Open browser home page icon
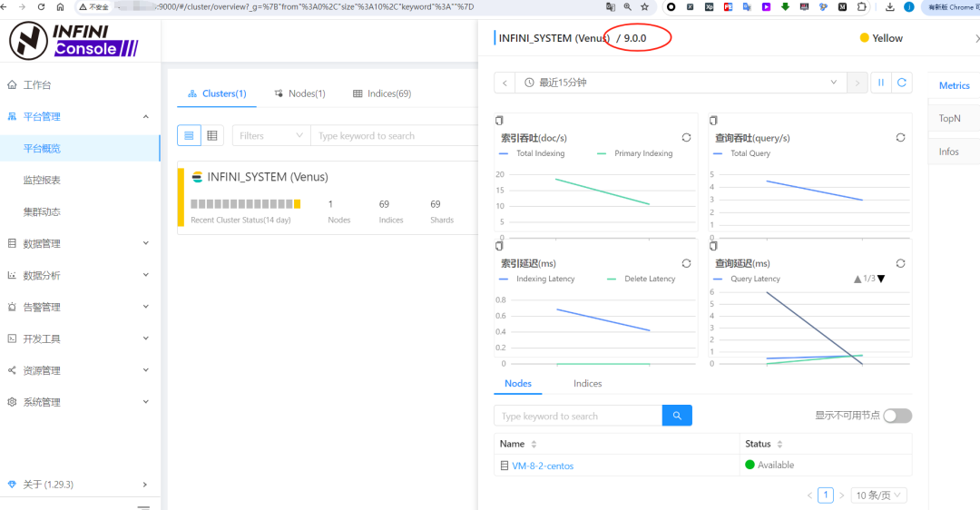The width and height of the screenshot is (980, 510). pos(60,7)
